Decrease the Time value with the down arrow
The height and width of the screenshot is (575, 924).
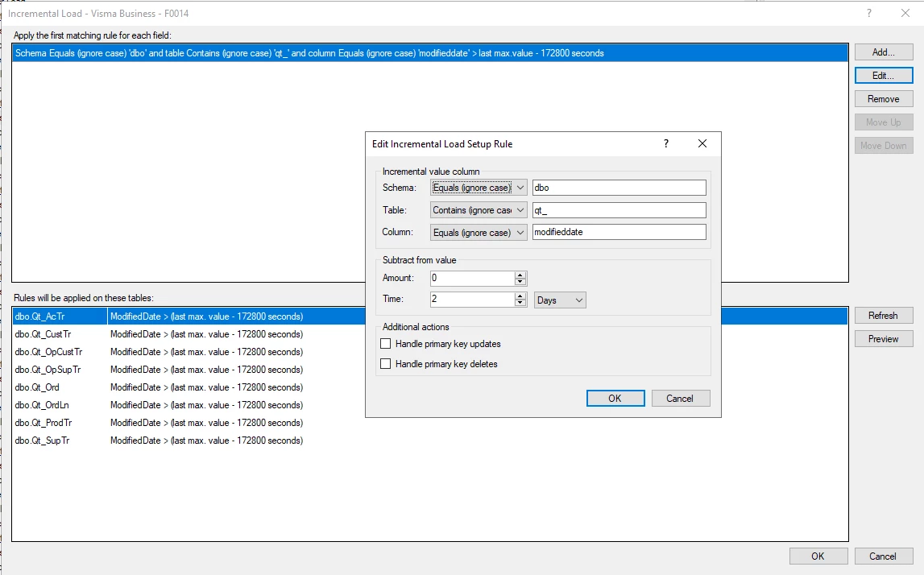pos(520,304)
